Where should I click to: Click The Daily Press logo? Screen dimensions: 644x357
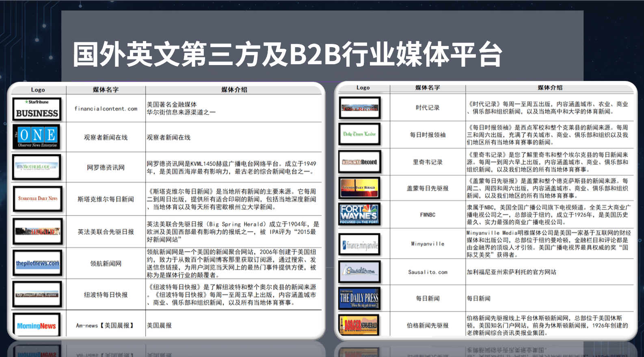point(359,298)
